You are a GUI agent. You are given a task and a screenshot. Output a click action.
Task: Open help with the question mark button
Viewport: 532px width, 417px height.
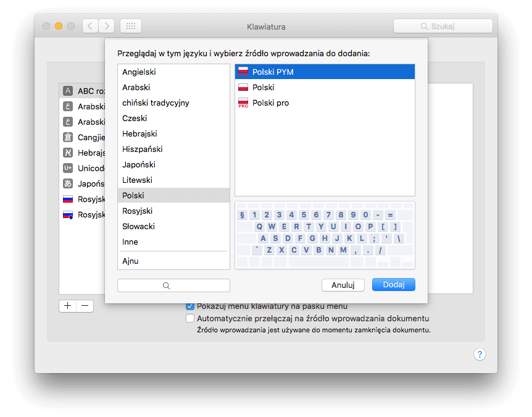coord(480,354)
